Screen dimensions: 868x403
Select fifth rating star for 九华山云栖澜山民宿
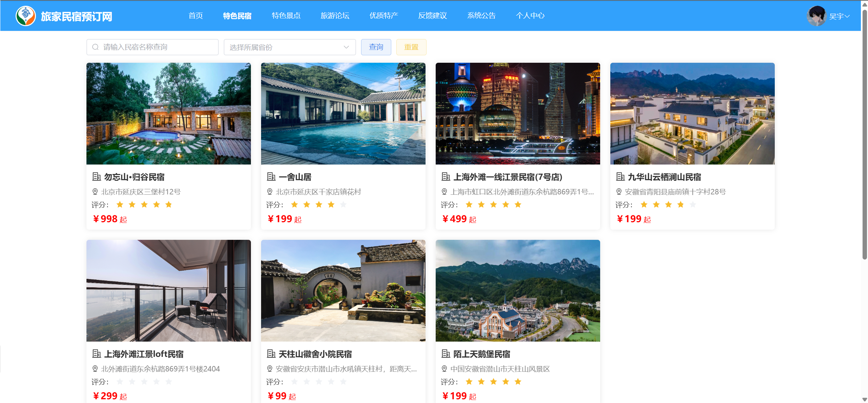coord(693,205)
